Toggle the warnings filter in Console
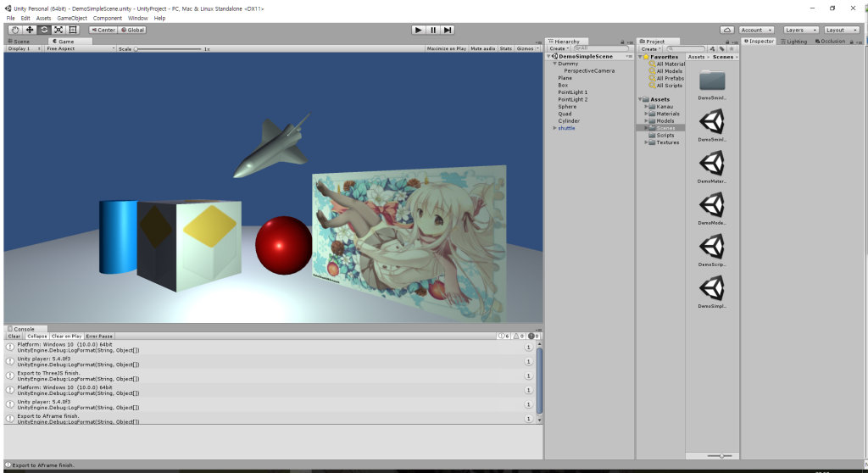This screenshot has width=868, height=473. pos(519,337)
